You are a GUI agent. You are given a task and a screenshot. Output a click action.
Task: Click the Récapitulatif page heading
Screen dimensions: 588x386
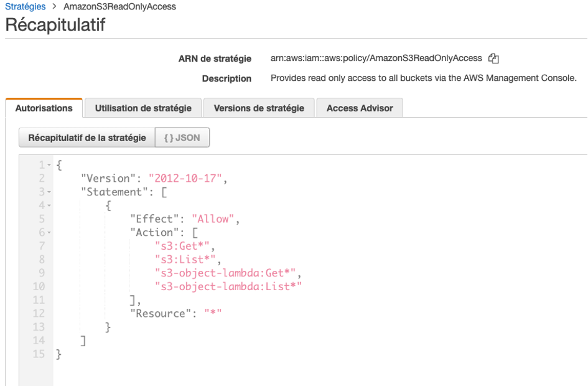(x=55, y=25)
